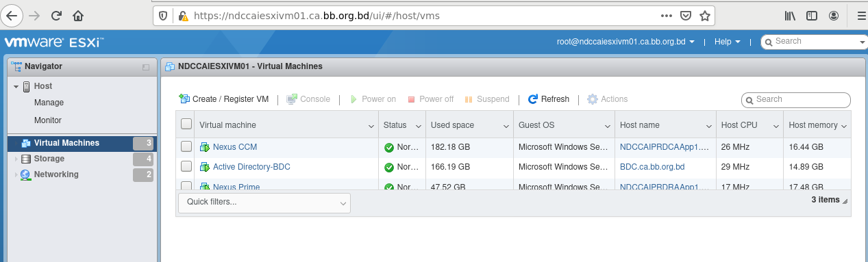Open tracking protection shield icon in address bar
Image resolution: width=868 pixels, height=262 pixels.
(x=163, y=15)
